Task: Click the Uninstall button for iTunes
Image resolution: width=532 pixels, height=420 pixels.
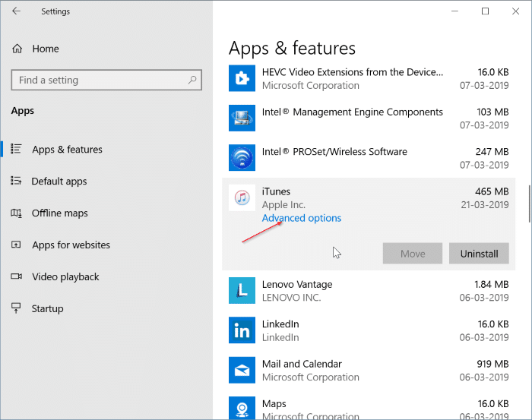Action: (479, 253)
